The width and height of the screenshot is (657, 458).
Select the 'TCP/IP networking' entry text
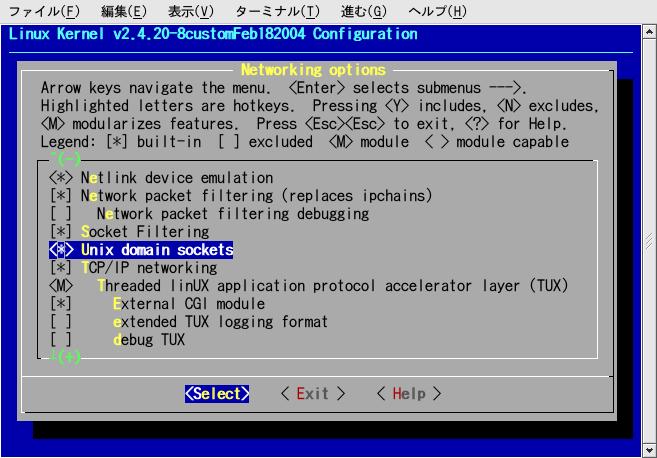coord(149,268)
